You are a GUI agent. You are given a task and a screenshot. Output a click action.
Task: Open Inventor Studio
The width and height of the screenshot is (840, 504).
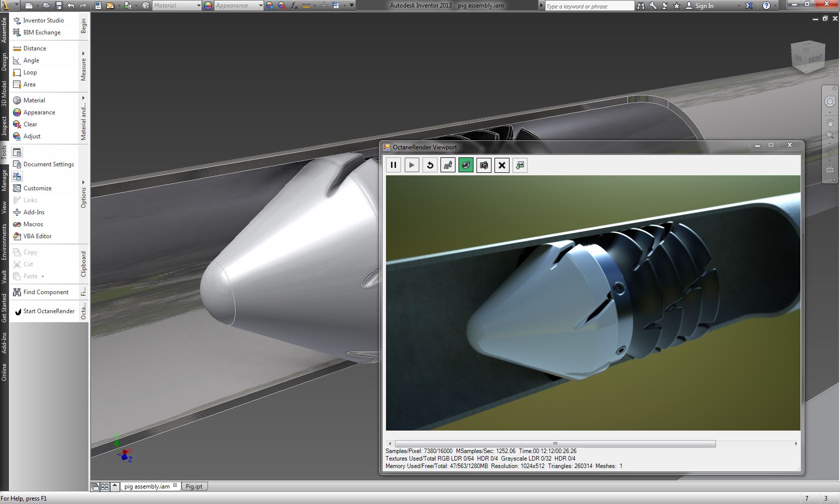click(38, 20)
